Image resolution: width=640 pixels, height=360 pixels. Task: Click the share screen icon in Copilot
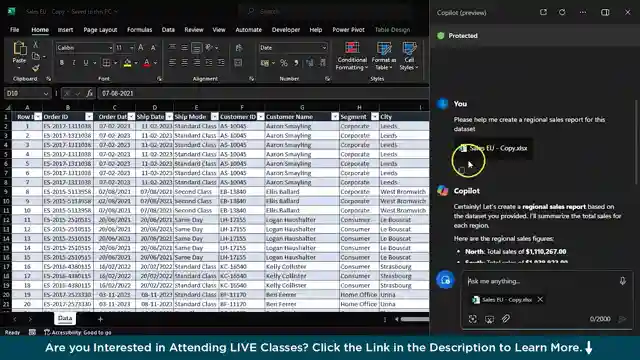[489, 319]
